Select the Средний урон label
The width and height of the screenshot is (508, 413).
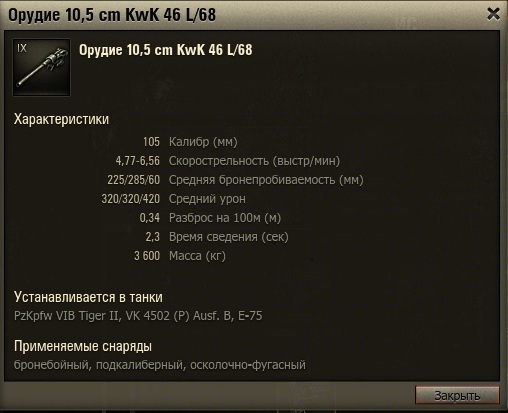[x=207, y=199]
